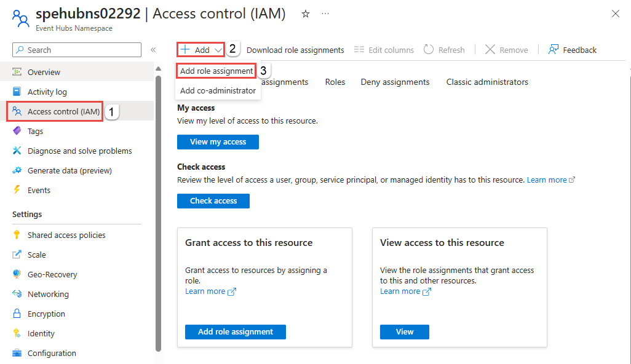
Task: Open Activity log from the sidebar
Action: [x=77, y=92]
